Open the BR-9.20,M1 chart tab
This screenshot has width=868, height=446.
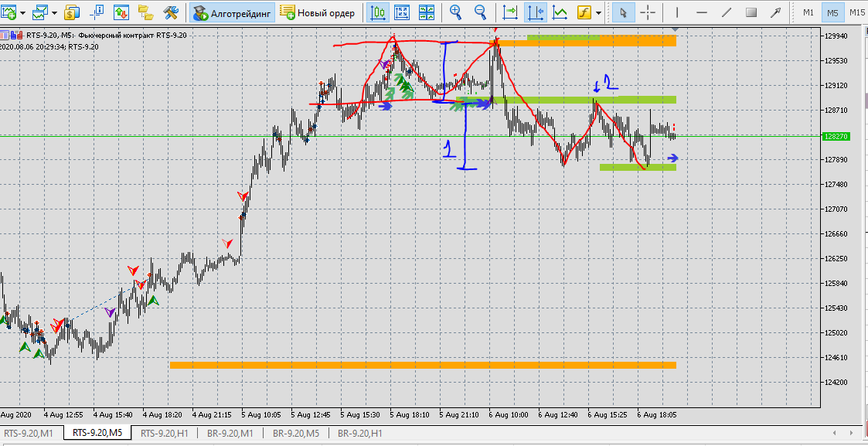pos(229,434)
